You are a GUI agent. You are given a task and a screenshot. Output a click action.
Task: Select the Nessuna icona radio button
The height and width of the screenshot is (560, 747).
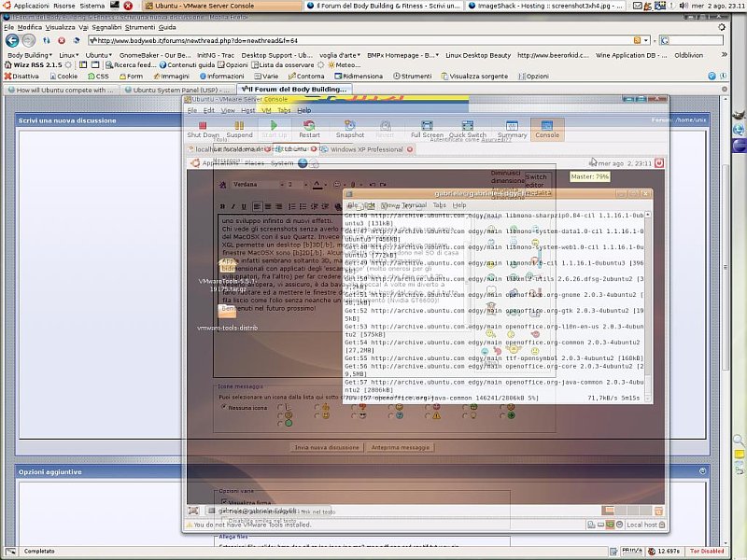click(x=223, y=408)
